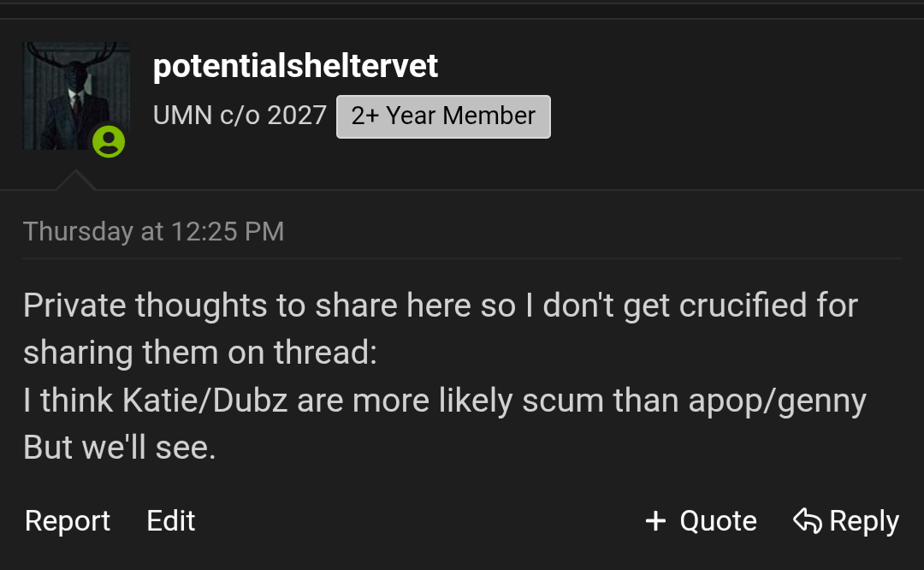
Task: Click the "2+ Year Member" badge
Action: click(x=443, y=116)
